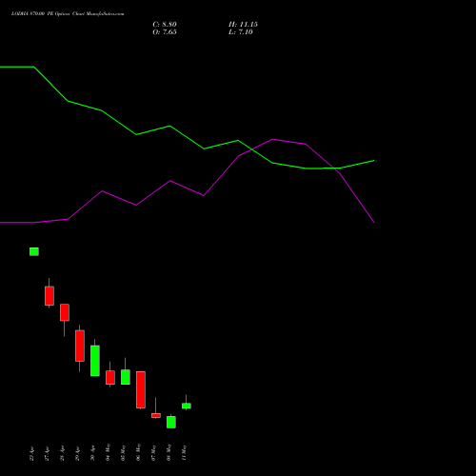The height and width of the screenshot is (476, 476).
Task: Click the tall red candle above 06 May
Action: pyautogui.click(x=141, y=389)
